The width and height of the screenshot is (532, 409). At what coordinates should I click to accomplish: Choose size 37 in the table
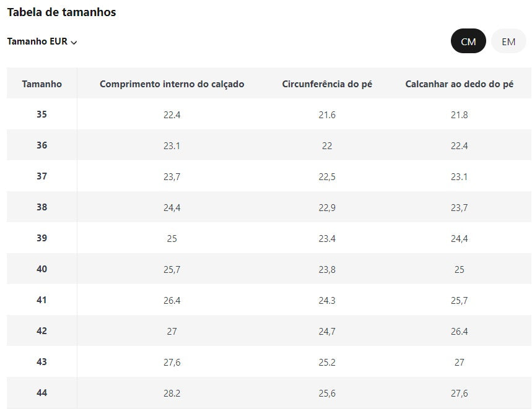(41, 176)
